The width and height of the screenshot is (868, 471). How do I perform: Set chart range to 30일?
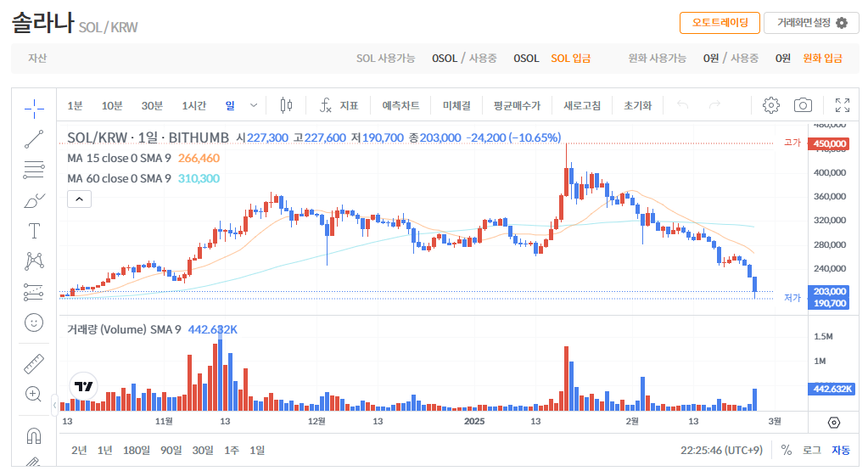click(203, 451)
